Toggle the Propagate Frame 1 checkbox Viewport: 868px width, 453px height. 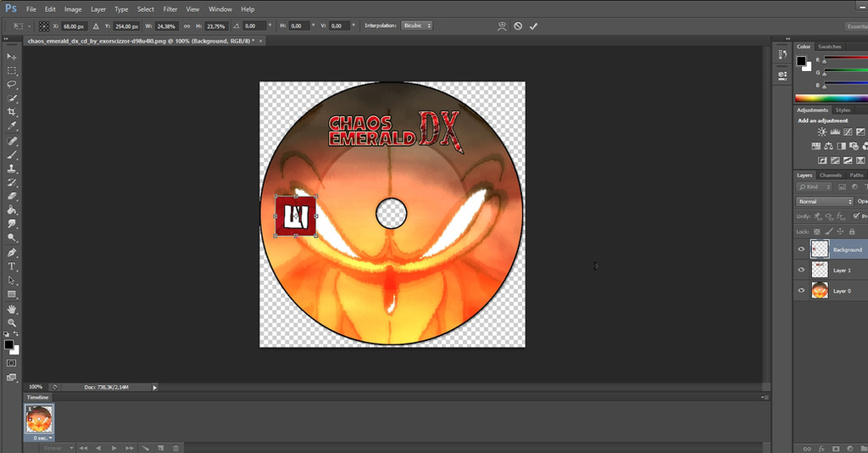pos(856,216)
